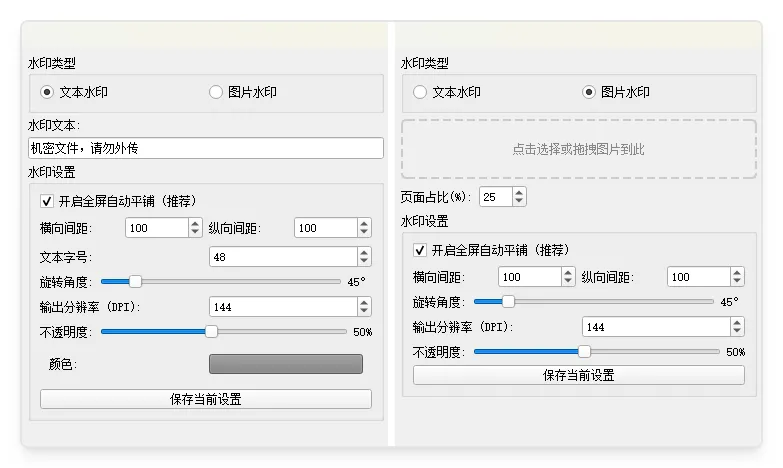
Task: Click the left panel 旋转角度 slider handle
Action: click(x=135, y=282)
